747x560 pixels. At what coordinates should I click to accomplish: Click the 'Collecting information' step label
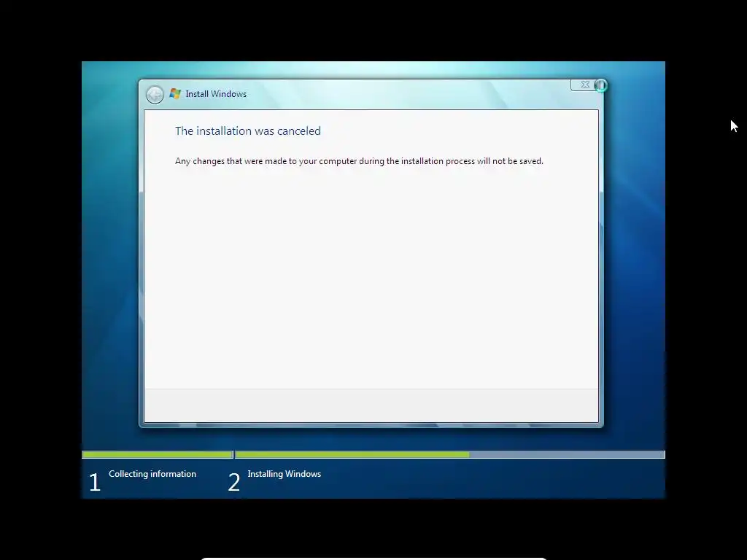point(152,474)
